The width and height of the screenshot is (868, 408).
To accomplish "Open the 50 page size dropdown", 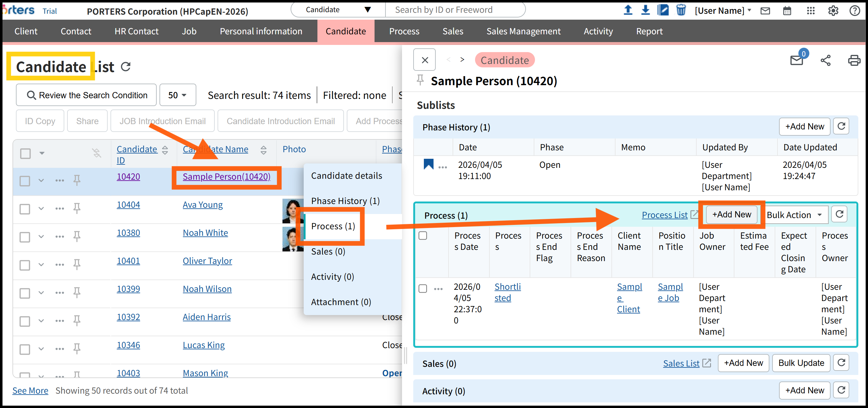I will 178,95.
